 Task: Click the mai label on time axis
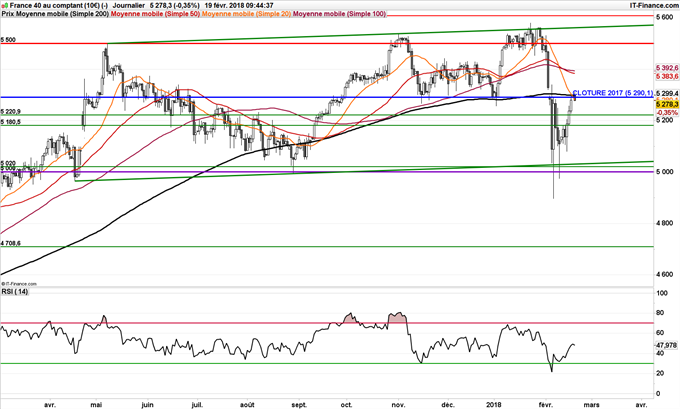point(96,405)
